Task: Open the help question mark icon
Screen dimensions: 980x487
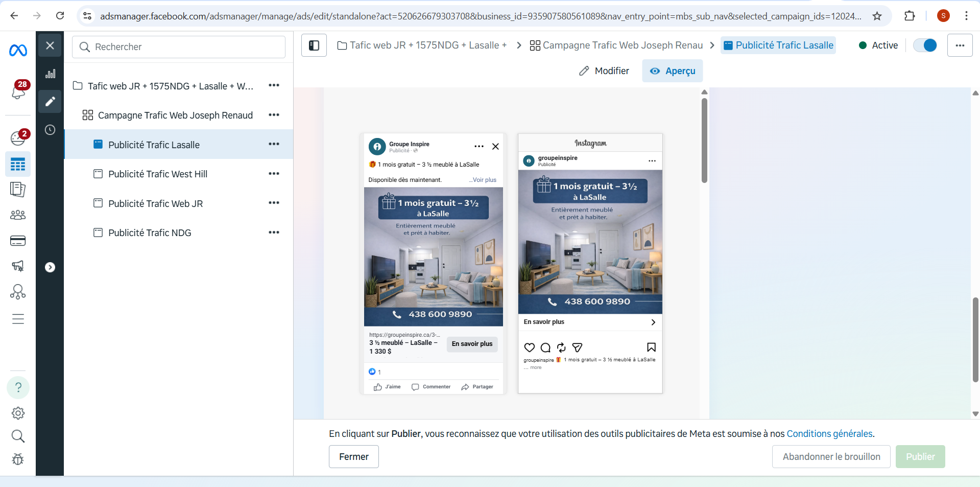Action: (x=18, y=387)
